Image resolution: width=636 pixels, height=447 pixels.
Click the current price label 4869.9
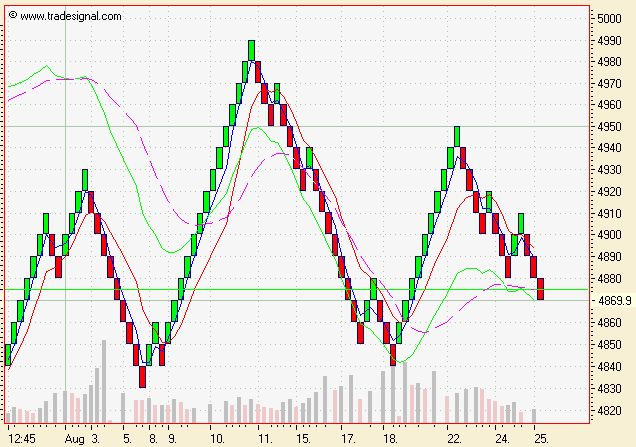coord(615,301)
